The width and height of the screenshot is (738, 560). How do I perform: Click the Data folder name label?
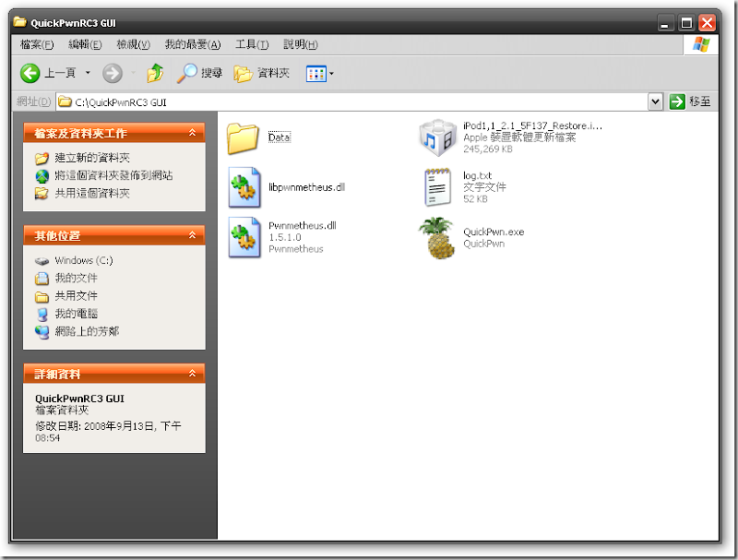(280, 137)
